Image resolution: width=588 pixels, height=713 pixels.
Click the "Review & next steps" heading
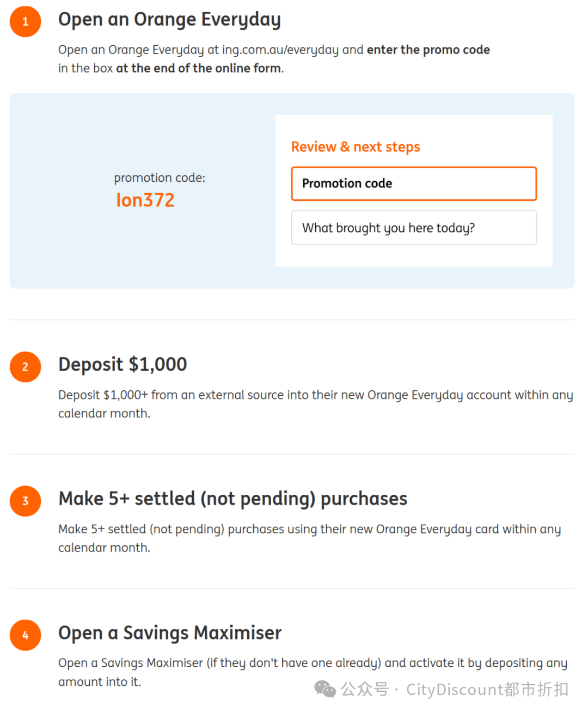(356, 147)
